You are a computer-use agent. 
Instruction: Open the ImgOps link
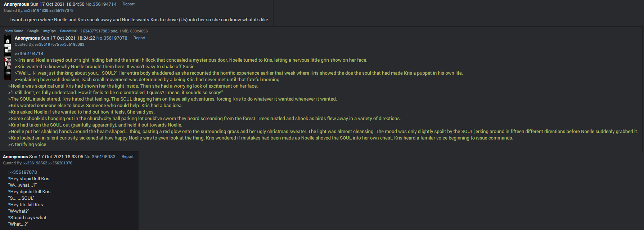click(x=49, y=31)
